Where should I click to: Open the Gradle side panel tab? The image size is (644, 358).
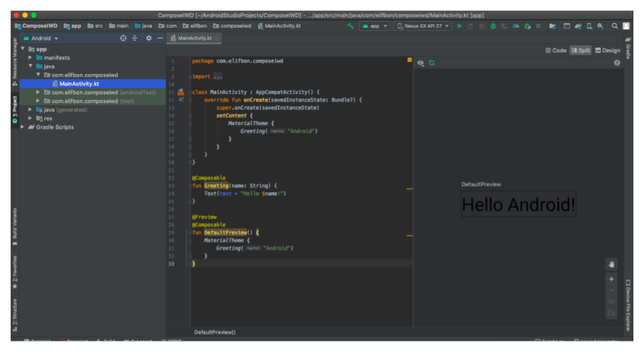click(628, 49)
